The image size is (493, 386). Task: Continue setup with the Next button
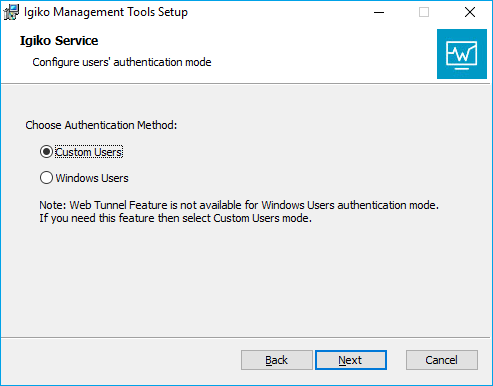click(x=351, y=360)
